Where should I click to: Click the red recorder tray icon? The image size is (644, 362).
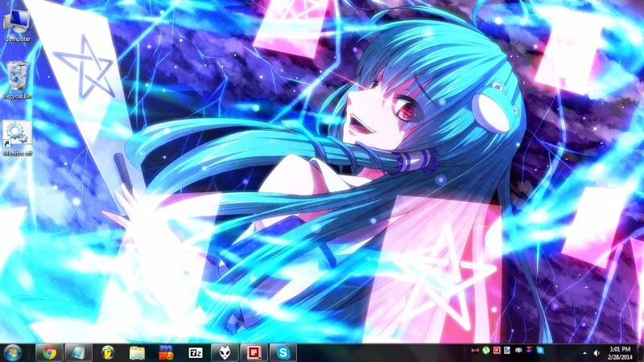(x=475, y=350)
